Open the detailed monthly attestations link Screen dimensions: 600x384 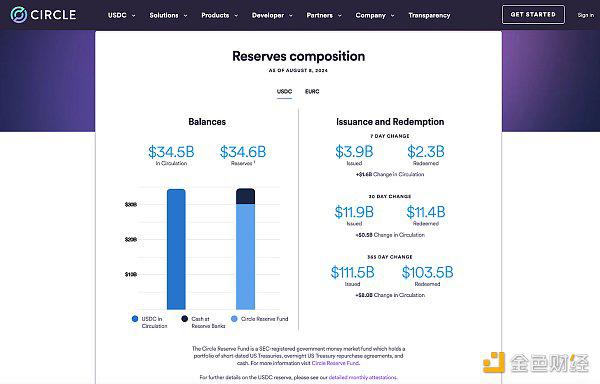(362, 377)
